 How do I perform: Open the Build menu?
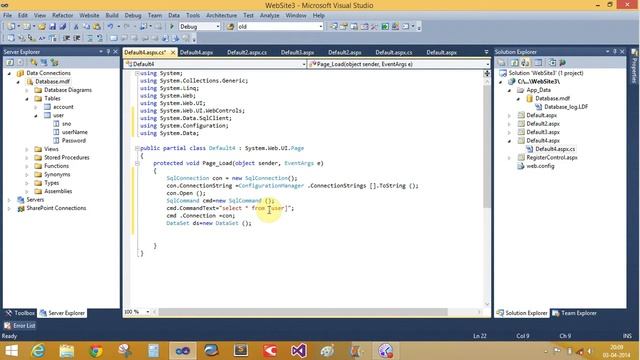click(x=112, y=15)
